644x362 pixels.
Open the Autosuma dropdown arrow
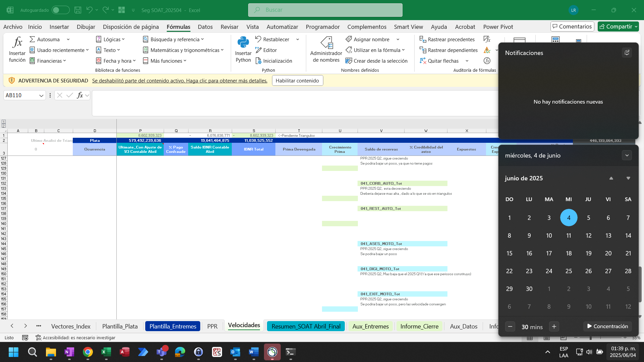pos(68,40)
